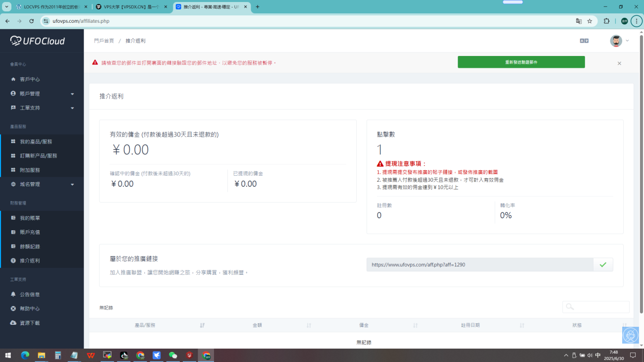Close the LOCVPS tab

coord(85,7)
